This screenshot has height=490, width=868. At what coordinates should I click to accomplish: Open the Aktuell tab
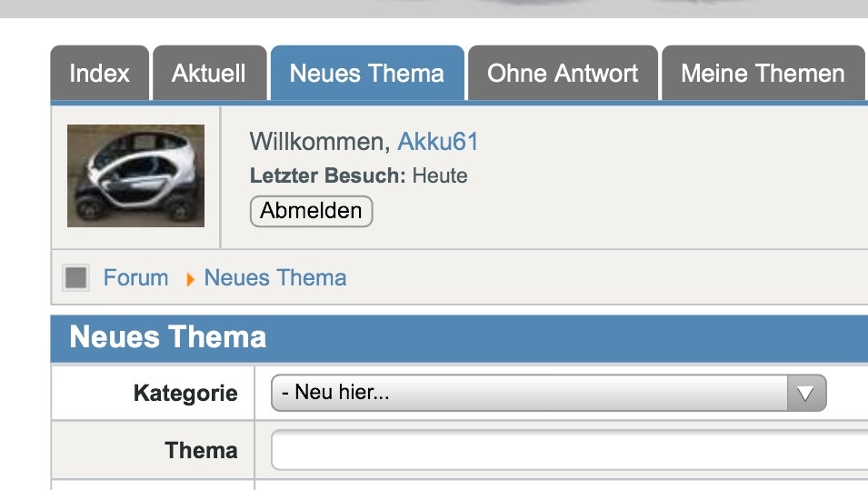coord(209,74)
